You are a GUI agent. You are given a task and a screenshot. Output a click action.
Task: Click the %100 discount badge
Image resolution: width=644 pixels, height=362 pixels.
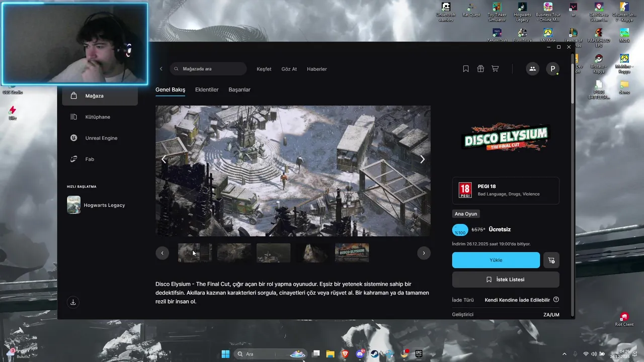(x=460, y=230)
